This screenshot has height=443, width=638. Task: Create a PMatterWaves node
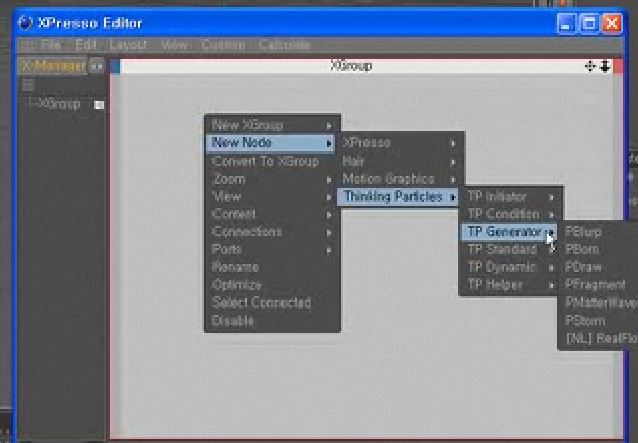point(599,303)
